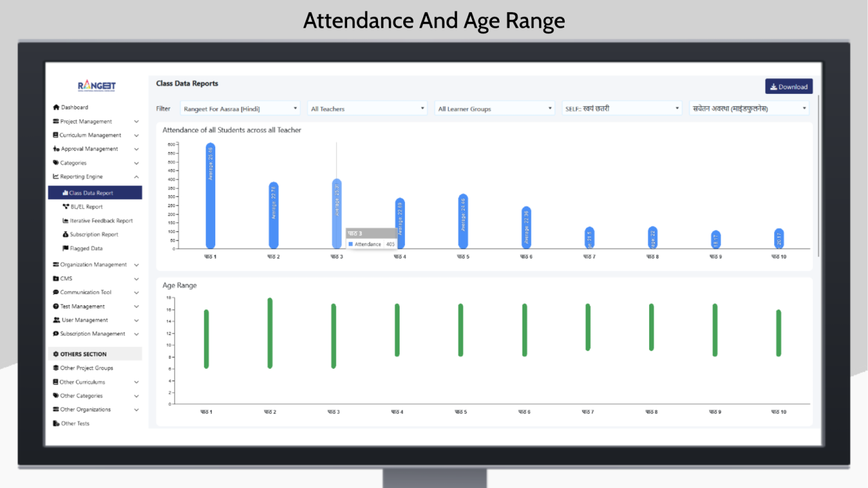868x488 pixels.
Task: Click the Class Data Report bar-chart icon
Action: coord(65,193)
